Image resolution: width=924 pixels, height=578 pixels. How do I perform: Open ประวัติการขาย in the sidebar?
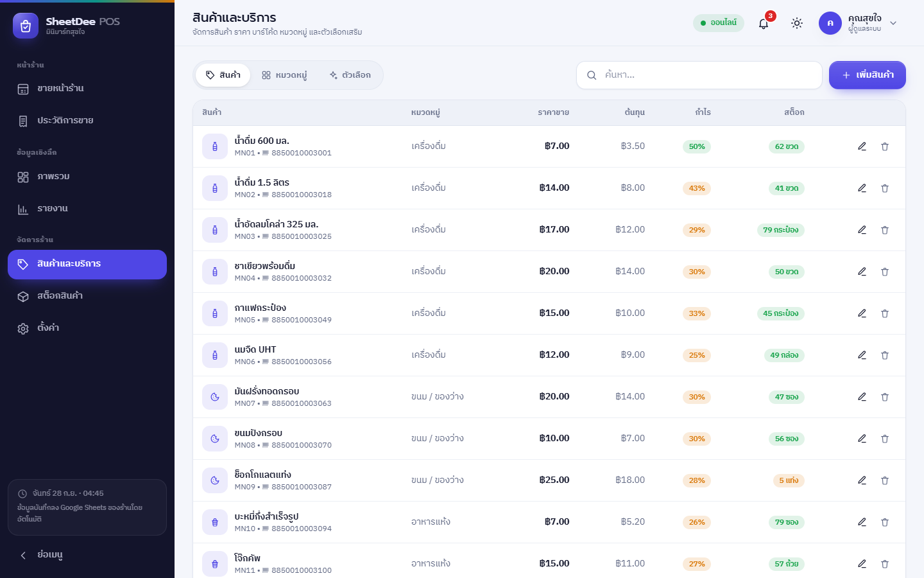pyautogui.click(x=87, y=121)
